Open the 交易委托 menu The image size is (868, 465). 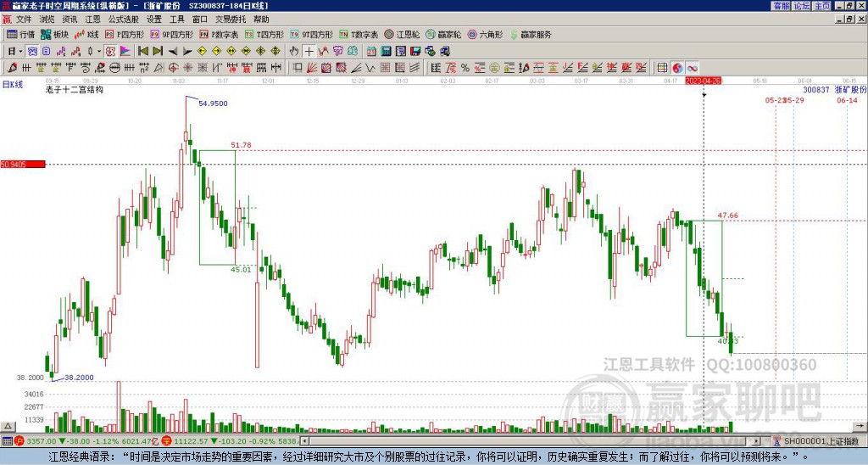click(x=231, y=20)
